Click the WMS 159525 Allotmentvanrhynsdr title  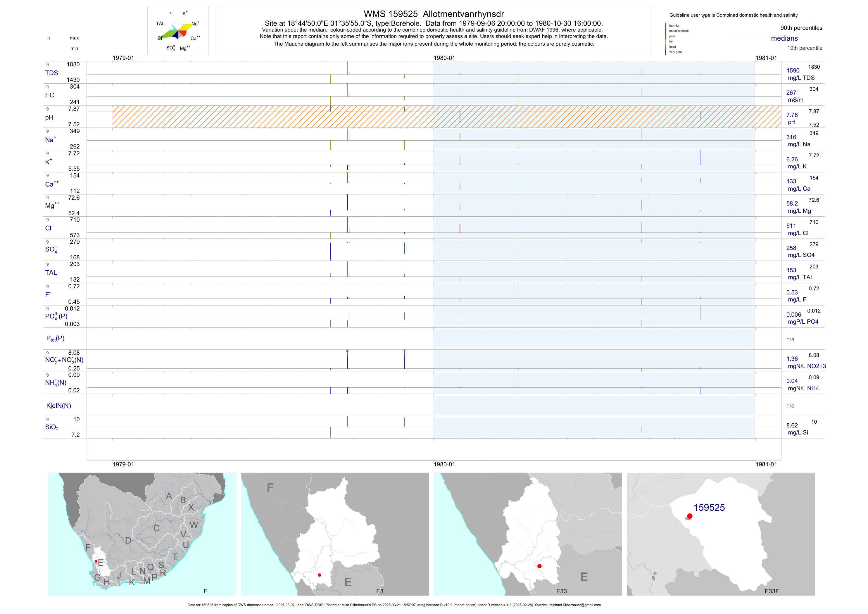434,14
